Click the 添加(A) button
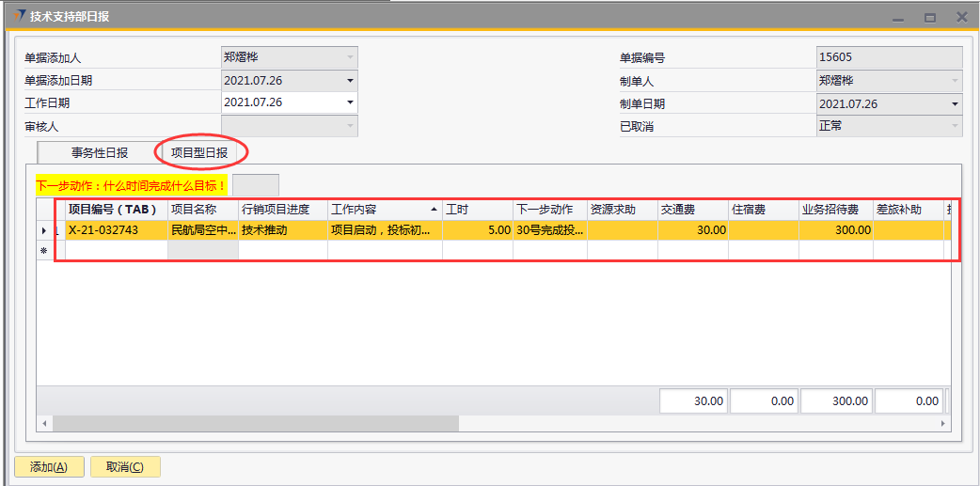 [x=49, y=467]
